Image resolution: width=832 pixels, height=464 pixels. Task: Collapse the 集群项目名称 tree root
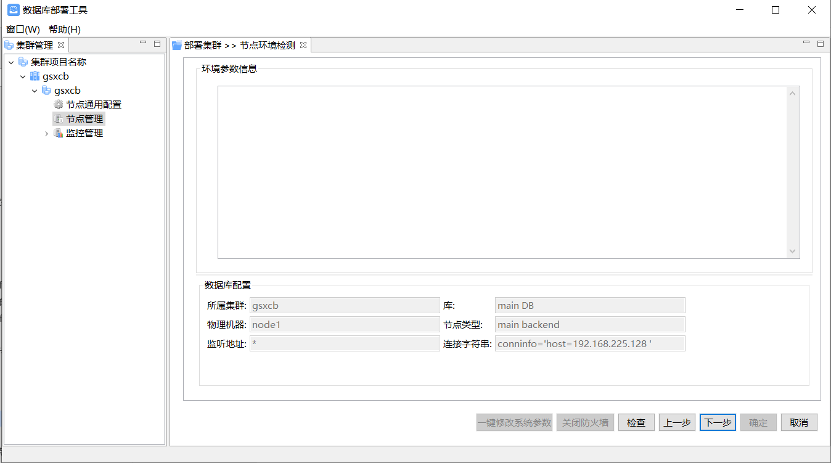(11, 62)
